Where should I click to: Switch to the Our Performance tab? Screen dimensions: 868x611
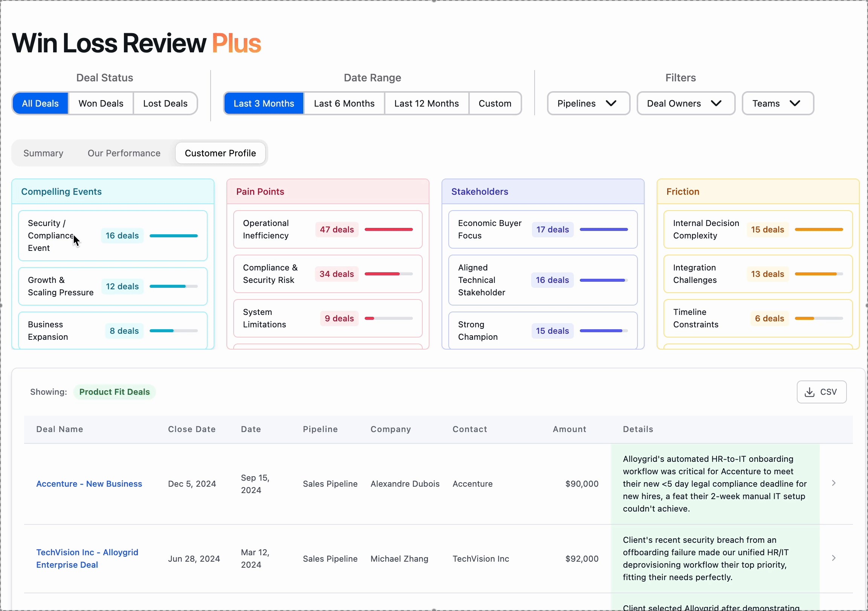pyautogui.click(x=124, y=153)
